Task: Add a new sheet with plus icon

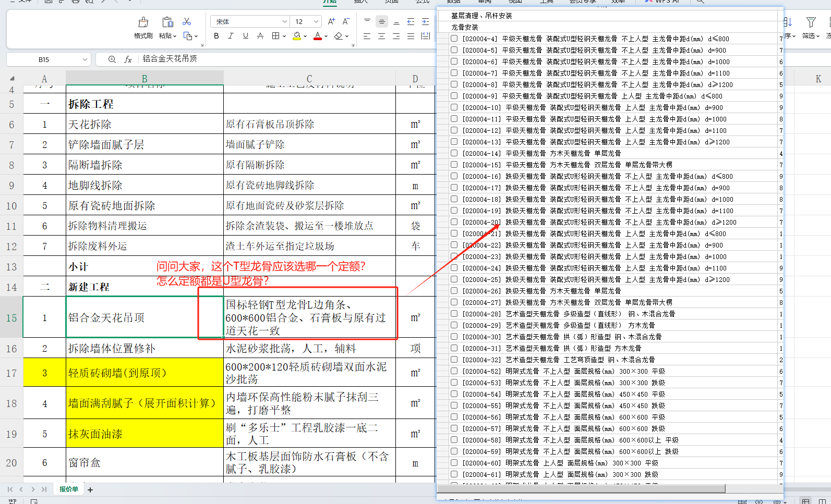Action: tap(90, 490)
